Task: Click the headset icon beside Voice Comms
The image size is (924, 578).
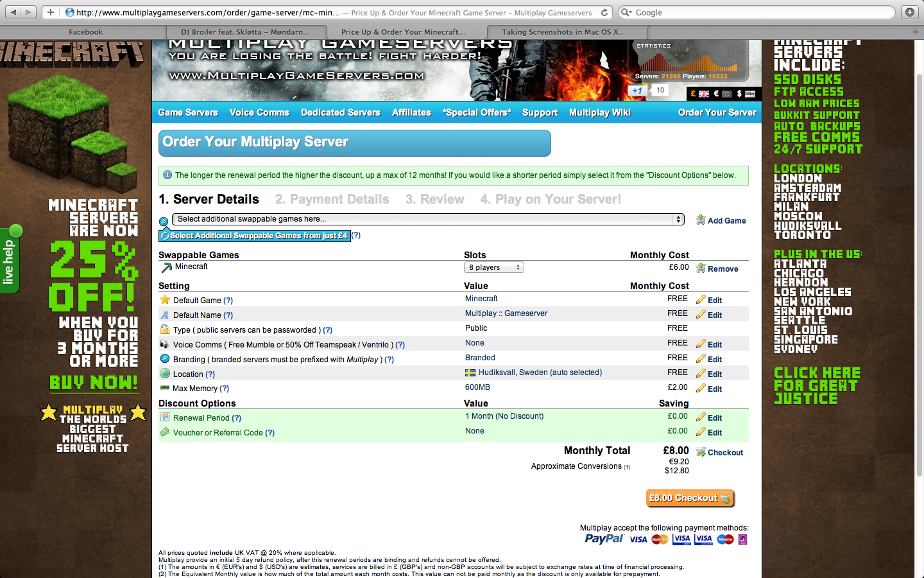Action: coord(165,344)
